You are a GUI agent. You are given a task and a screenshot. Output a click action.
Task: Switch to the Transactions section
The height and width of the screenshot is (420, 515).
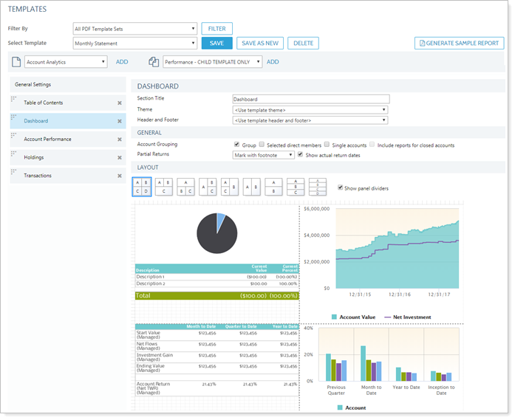click(37, 175)
